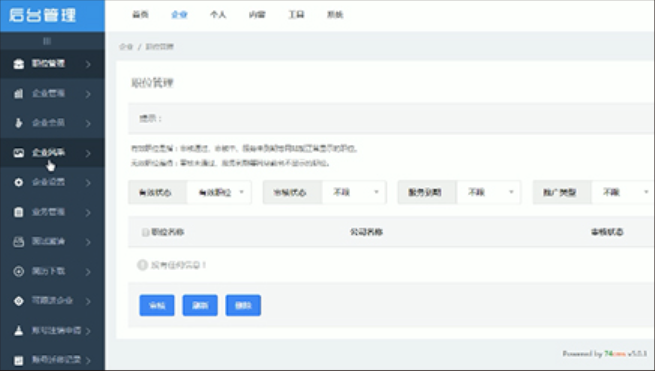Click the 职位名称 column header text
This screenshot has width=655, height=371.
point(168,232)
